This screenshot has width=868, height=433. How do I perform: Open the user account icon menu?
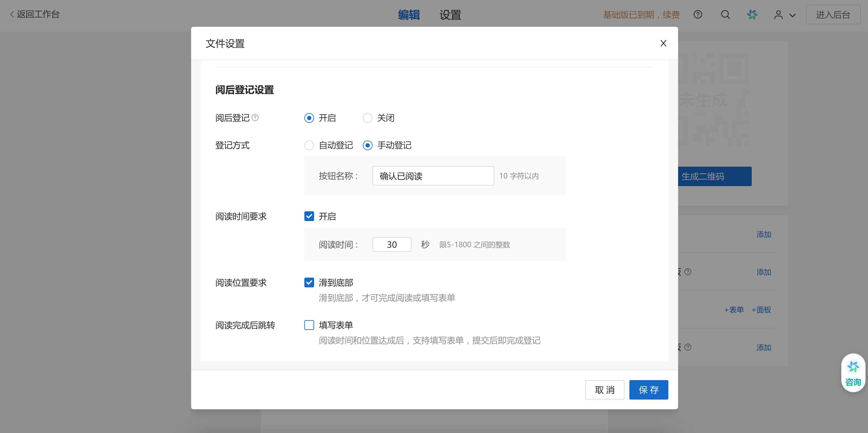779,15
